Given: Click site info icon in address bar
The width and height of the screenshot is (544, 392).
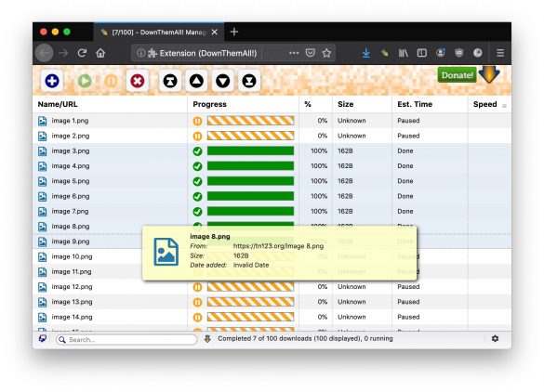Looking at the screenshot, I should [140, 53].
